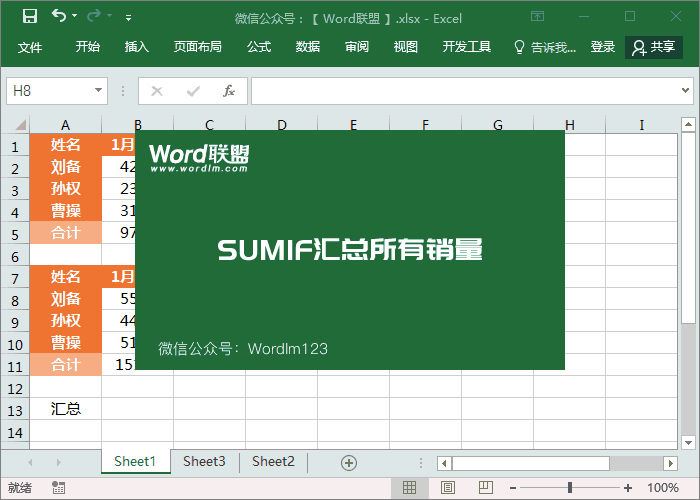Click cell A2 containing 刘备
700x500 pixels.
66,167
